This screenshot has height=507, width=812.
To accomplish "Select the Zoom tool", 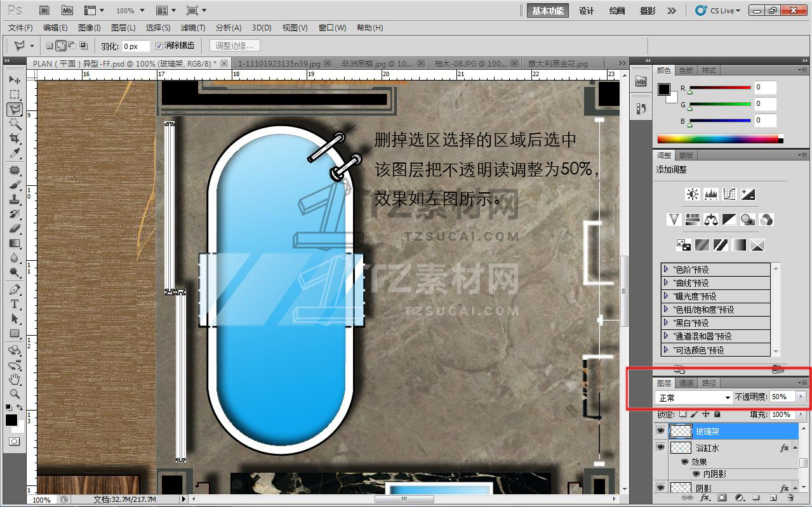I will pos(15,394).
